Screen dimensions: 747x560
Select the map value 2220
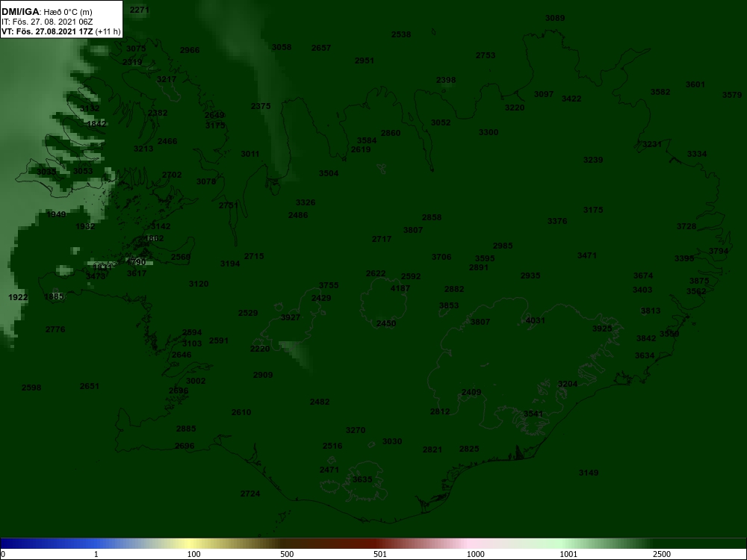click(x=260, y=349)
